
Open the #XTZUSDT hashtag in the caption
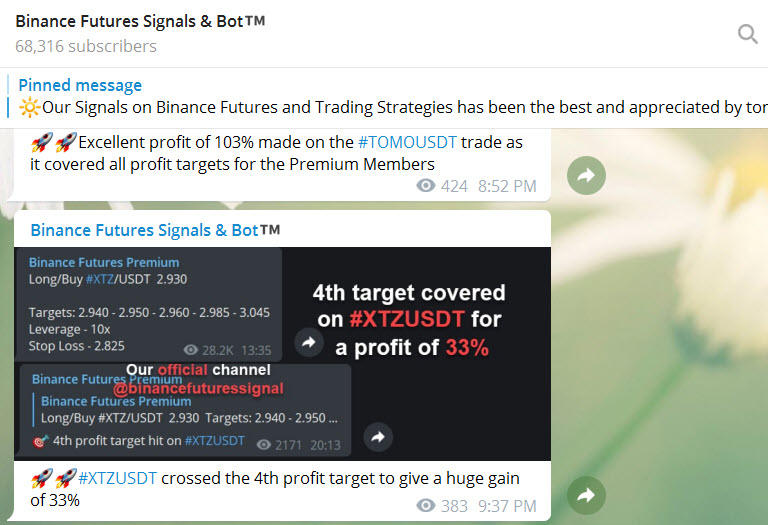[x=117, y=478]
